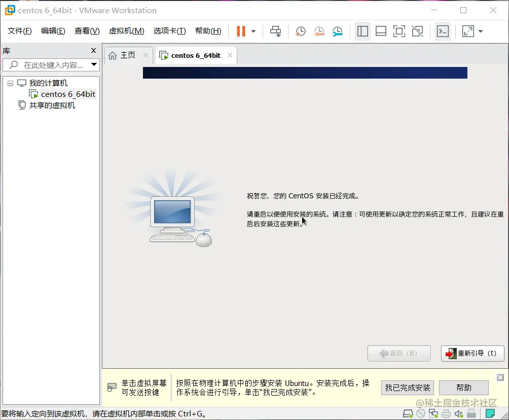
Task: Open the power options dropdown next to pause
Action: click(x=253, y=31)
